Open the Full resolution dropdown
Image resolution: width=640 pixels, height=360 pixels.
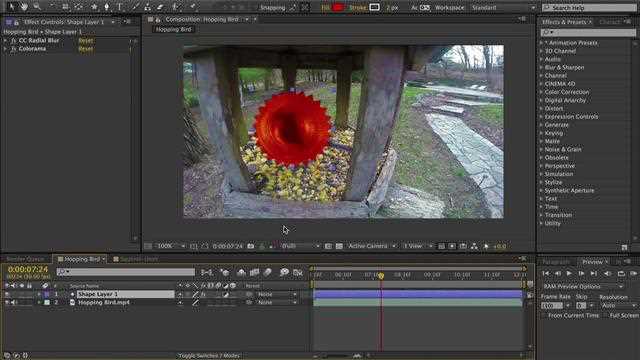coord(300,246)
